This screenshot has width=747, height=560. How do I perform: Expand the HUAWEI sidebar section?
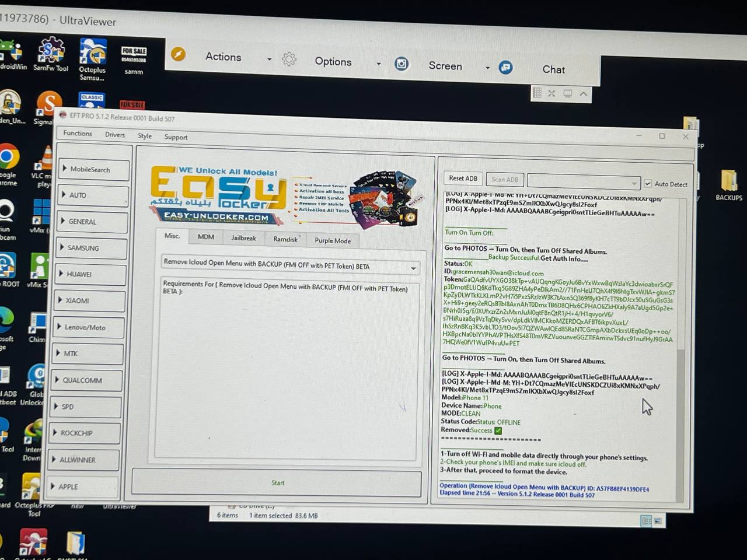pos(91,274)
